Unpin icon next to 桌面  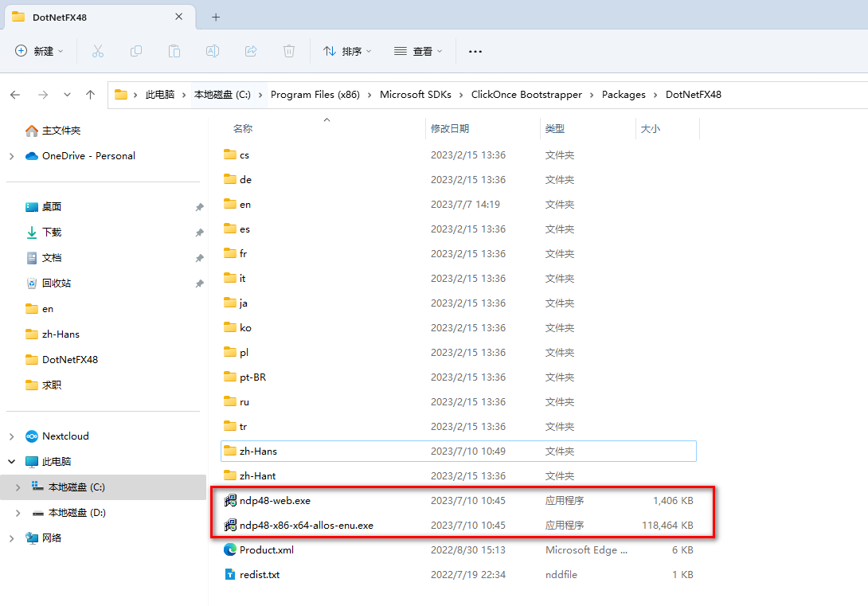(199, 207)
